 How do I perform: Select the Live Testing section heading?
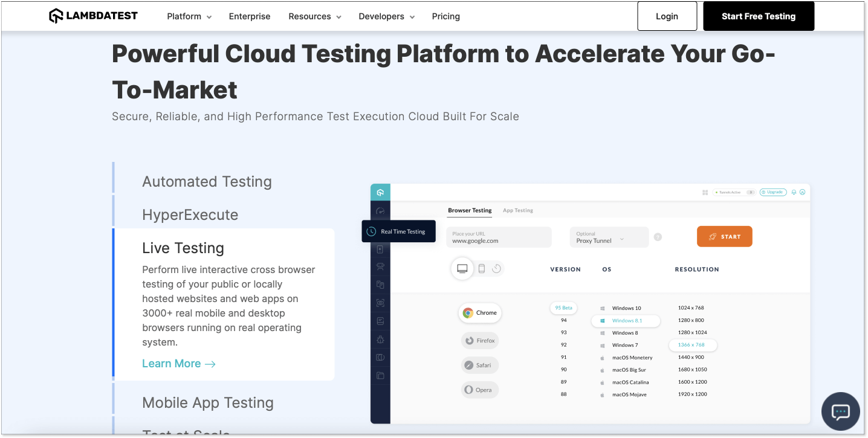[183, 248]
